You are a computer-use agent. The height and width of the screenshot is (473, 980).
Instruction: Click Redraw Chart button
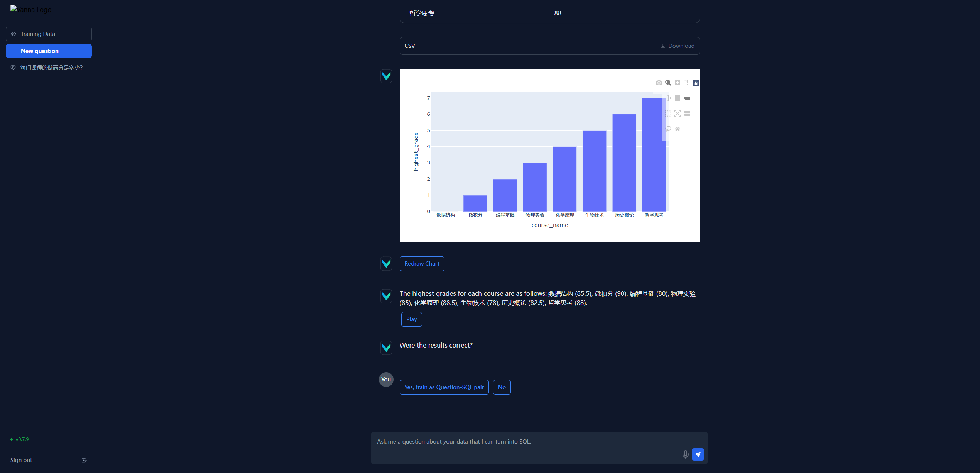(x=422, y=264)
